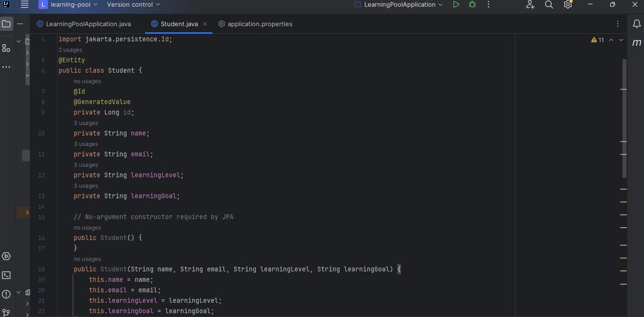Click 'no usages' hint above Student() constructor
This screenshot has height=317, width=644.
point(87,228)
